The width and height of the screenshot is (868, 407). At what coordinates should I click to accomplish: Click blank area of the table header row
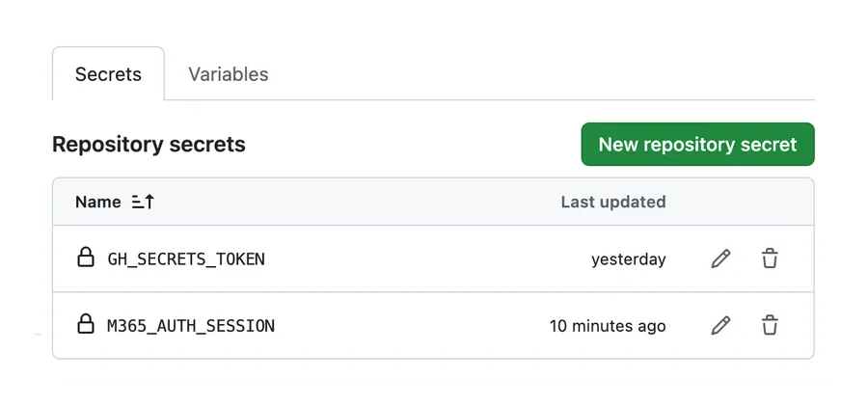click(354, 203)
